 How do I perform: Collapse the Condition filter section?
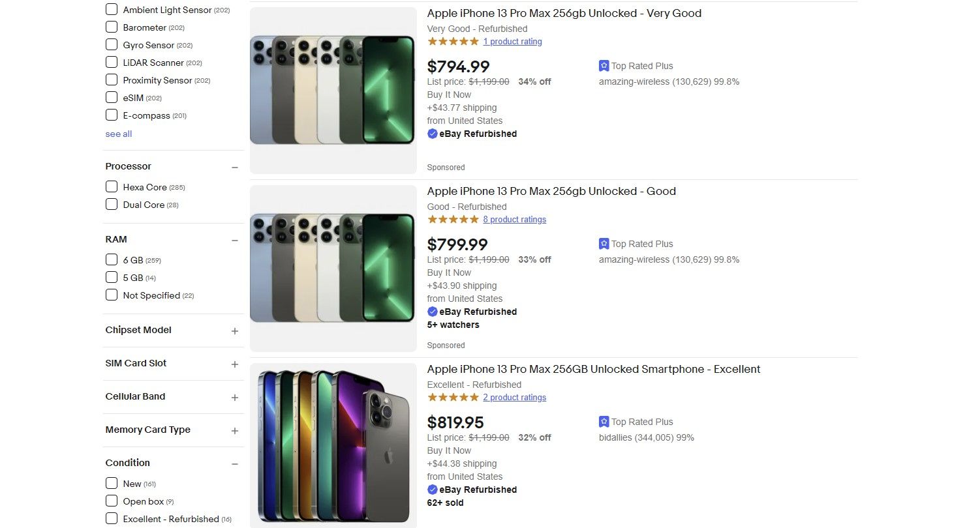tap(235, 463)
